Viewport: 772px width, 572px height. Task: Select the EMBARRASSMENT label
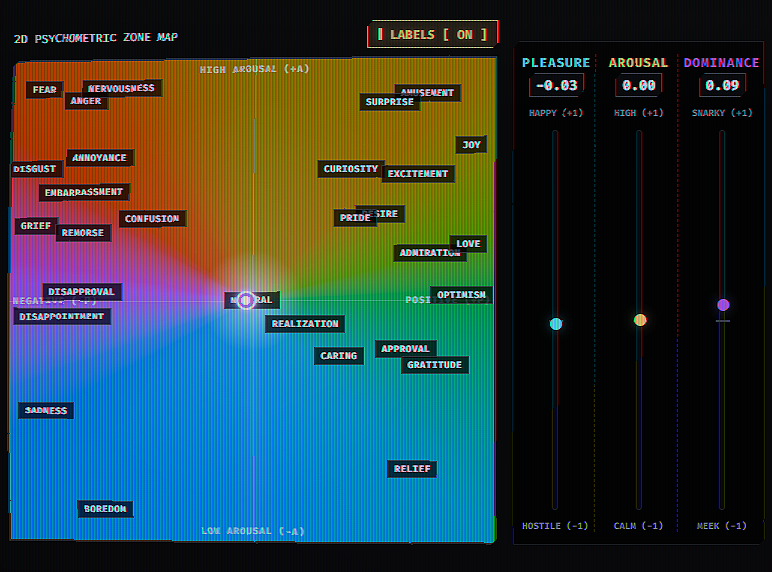(84, 192)
